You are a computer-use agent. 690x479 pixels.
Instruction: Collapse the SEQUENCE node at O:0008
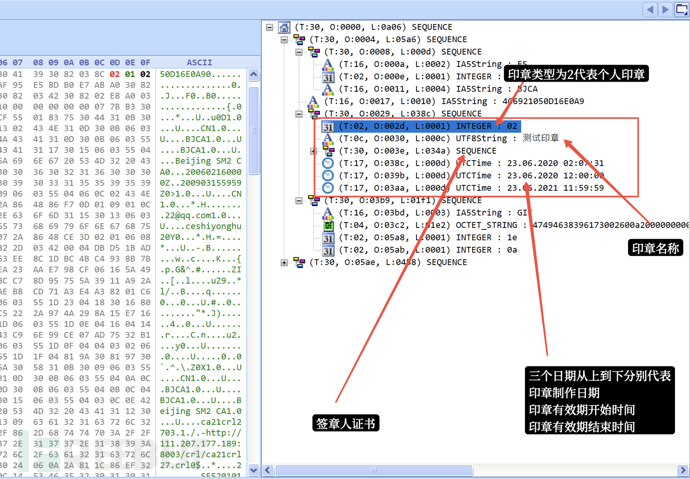click(x=299, y=52)
